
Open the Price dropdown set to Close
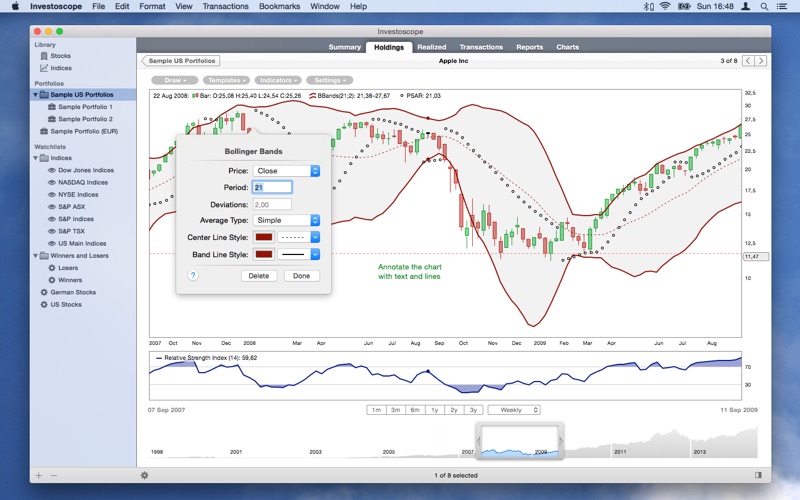tap(286, 171)
